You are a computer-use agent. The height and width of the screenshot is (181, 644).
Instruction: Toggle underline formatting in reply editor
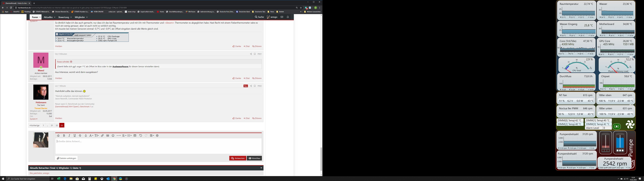click(74, 135)
